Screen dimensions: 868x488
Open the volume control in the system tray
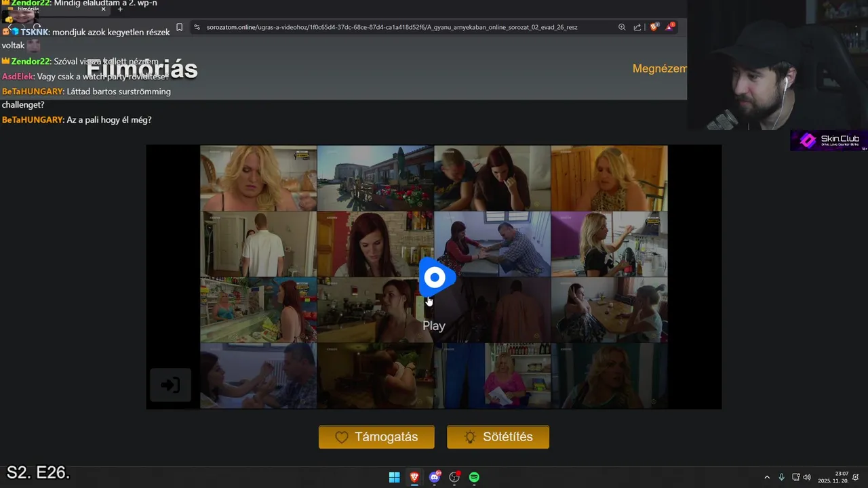(807, 477)
